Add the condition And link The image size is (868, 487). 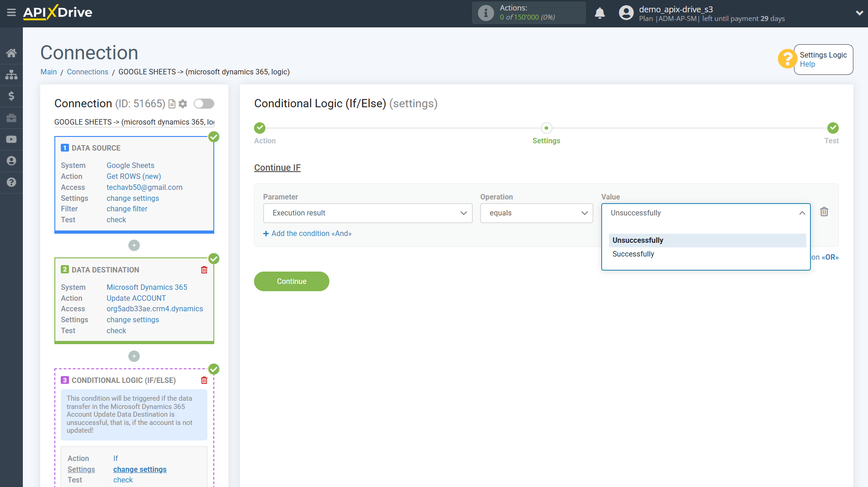pos(307,234)
